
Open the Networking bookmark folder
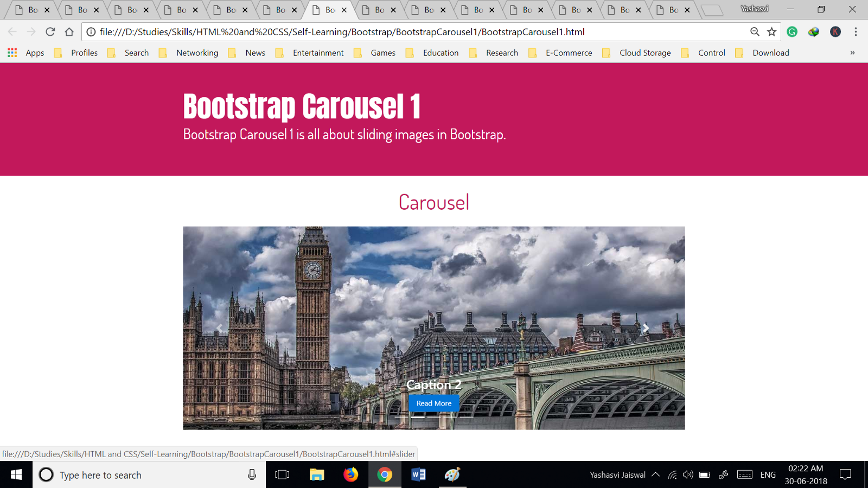tap(188, 53)
